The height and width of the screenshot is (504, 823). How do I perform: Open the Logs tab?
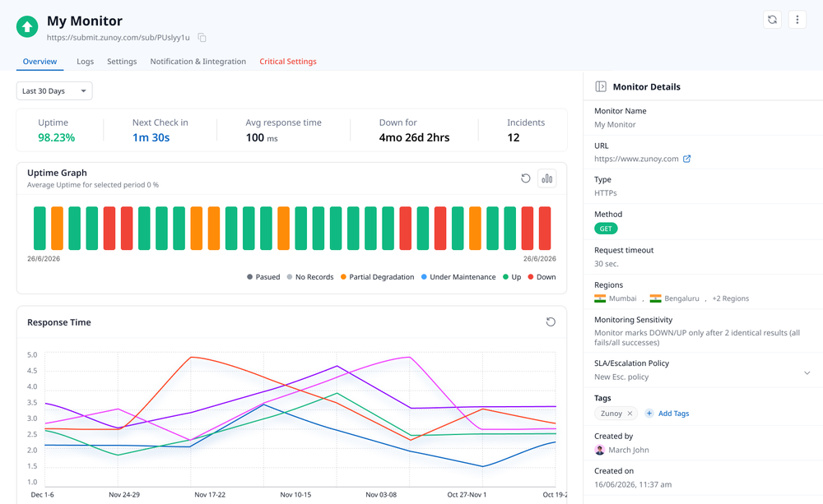pos(85,62)
